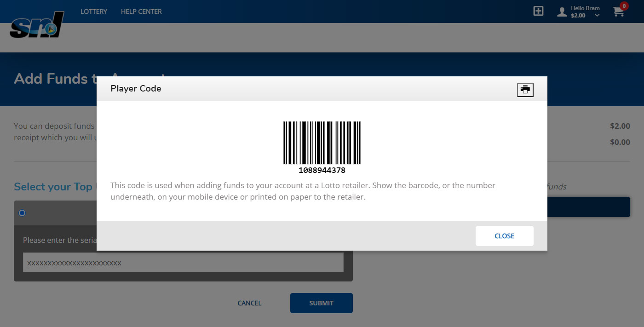Go to the Help Center menu
Screen dimensions: 644x327
point(141,11)
